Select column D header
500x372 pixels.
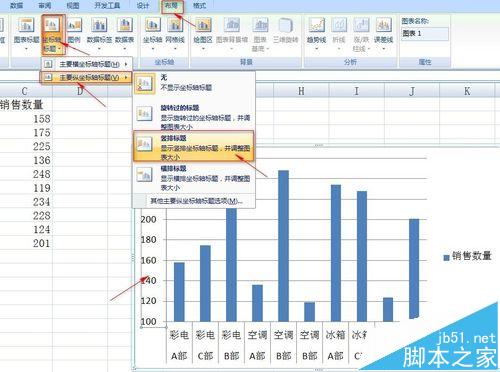coord(80,91)
